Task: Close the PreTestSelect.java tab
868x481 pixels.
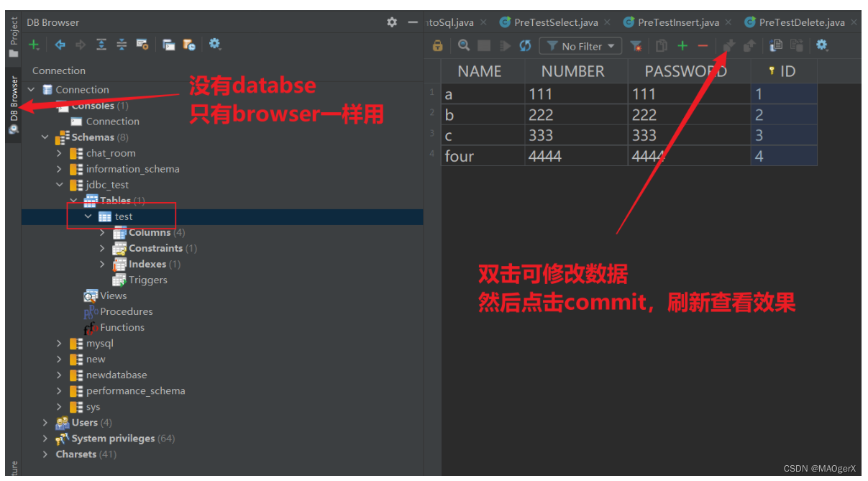Action: (608, 22)
